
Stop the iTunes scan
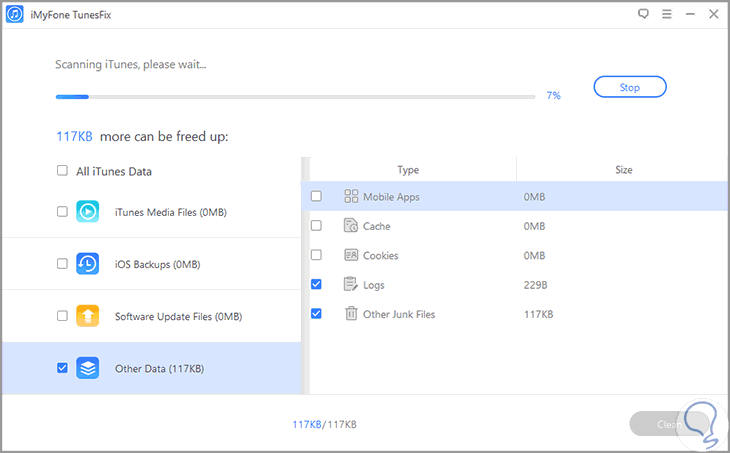click(629, 88)
